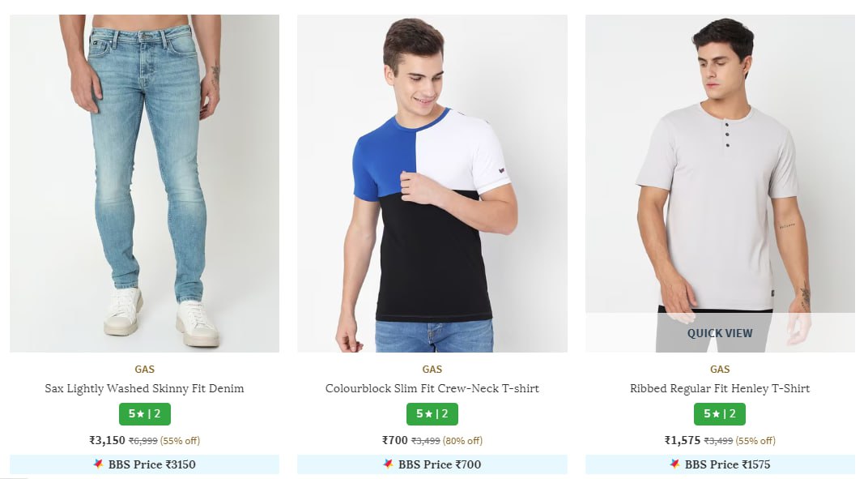Open Quick View for the Henley T-Shirt
The height and width of the screenshot is (479, 868).
click(x=719, y=333)
